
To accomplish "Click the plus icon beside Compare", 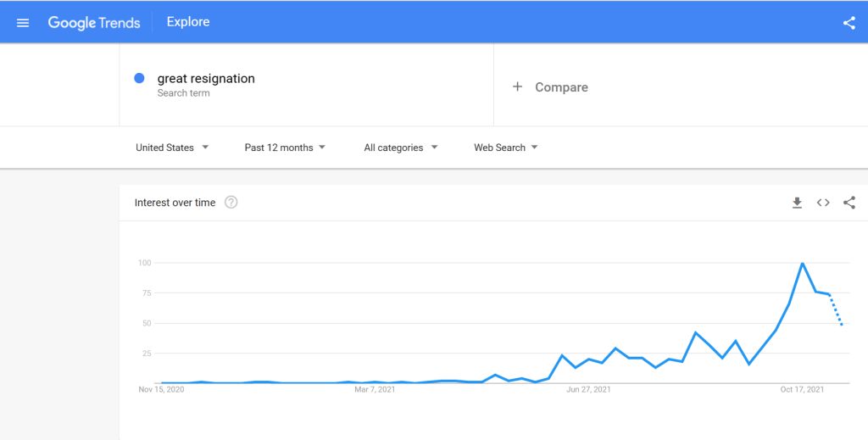I will 517,86.
